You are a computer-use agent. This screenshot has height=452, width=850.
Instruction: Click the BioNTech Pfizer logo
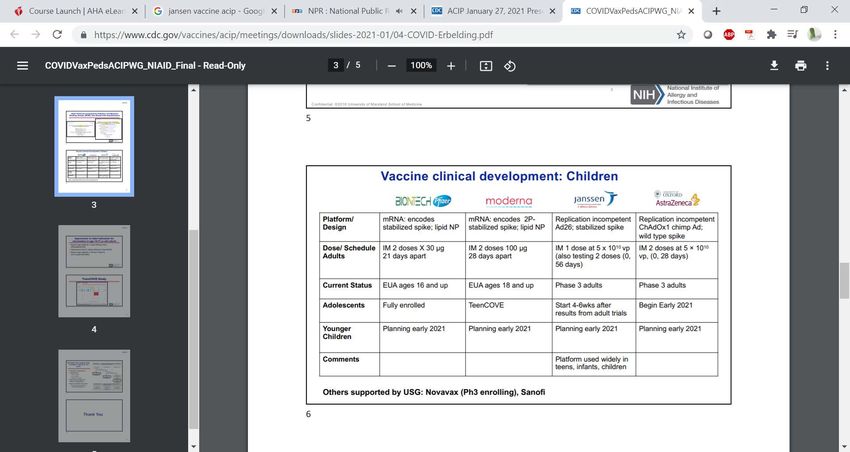point(423,201)
